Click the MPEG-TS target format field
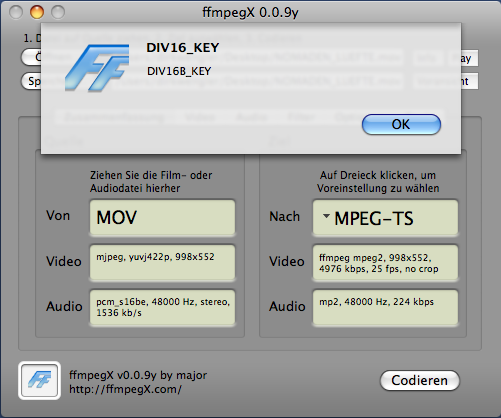This screenshot has width=501, height=418. [x=385, y=218]
